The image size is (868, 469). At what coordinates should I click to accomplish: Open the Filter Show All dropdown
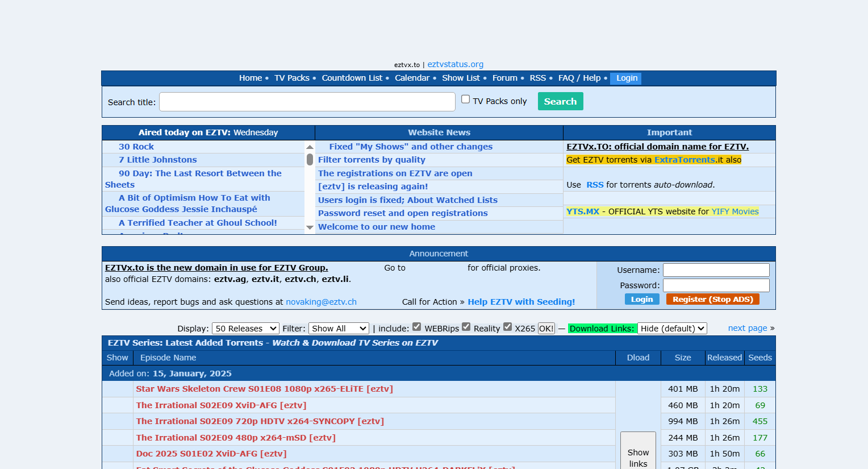coord(339,329)
